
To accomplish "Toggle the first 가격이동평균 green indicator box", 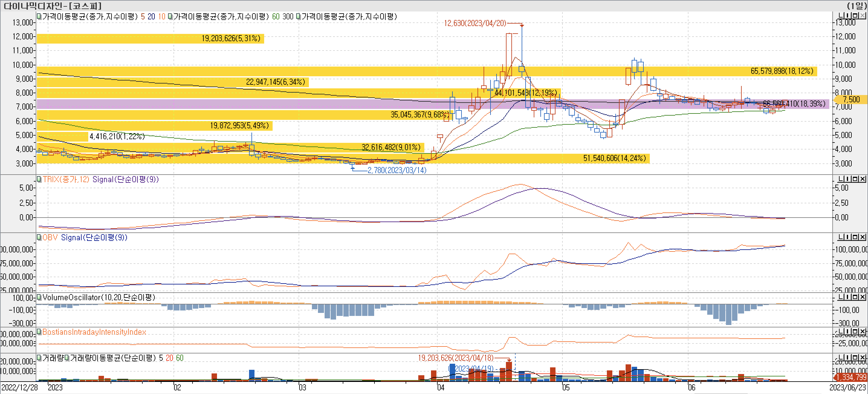I will (x=39, y=16).
